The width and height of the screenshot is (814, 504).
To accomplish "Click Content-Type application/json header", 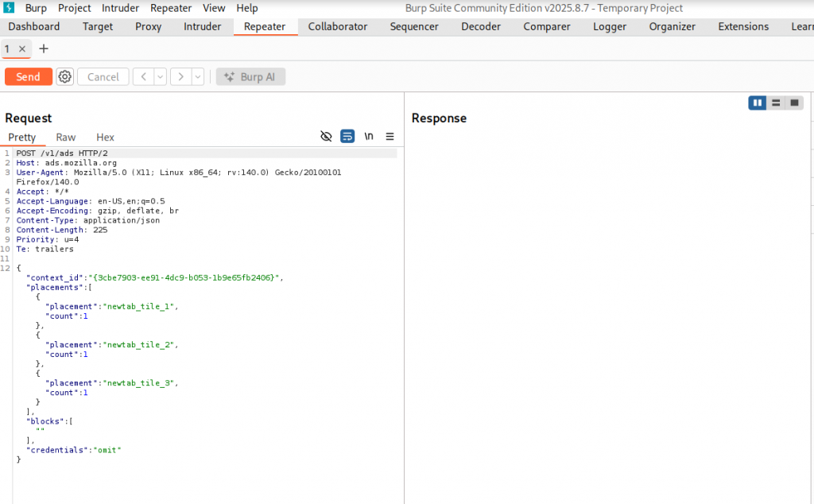I will (87, 220).
